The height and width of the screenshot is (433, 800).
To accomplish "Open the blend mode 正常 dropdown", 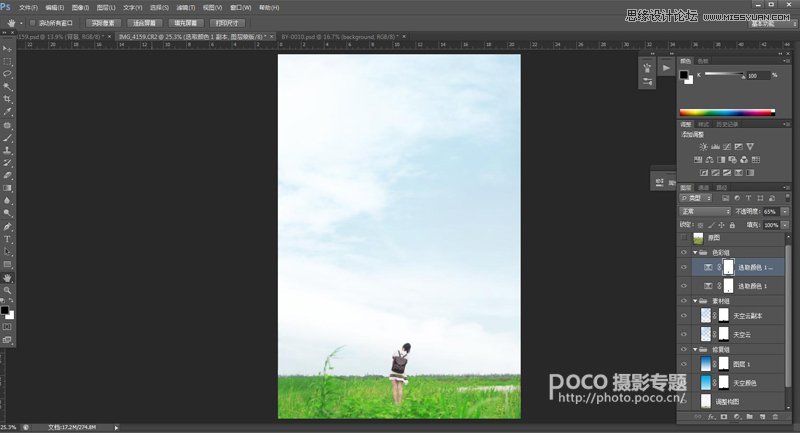I will pos(705,211).
